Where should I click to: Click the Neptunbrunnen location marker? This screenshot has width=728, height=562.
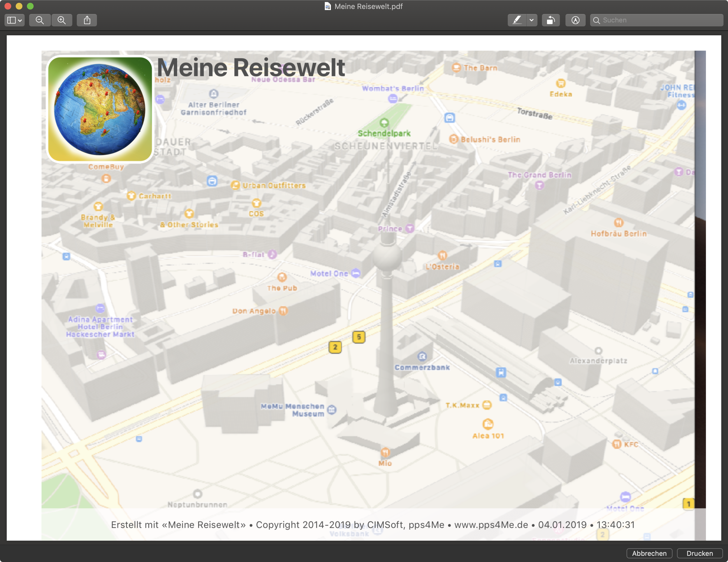[x=197, y=493]
